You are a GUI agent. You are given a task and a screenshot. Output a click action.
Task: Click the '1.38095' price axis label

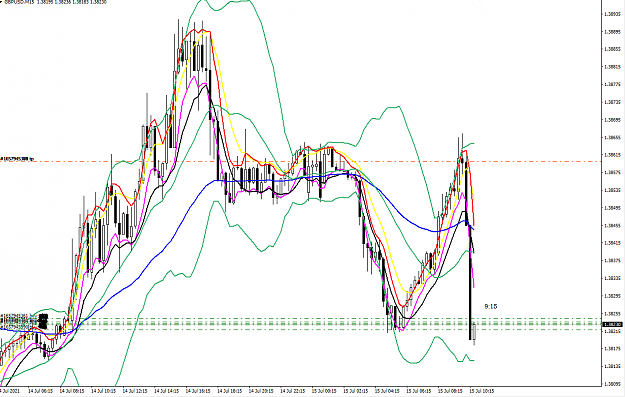pos(612,384)
